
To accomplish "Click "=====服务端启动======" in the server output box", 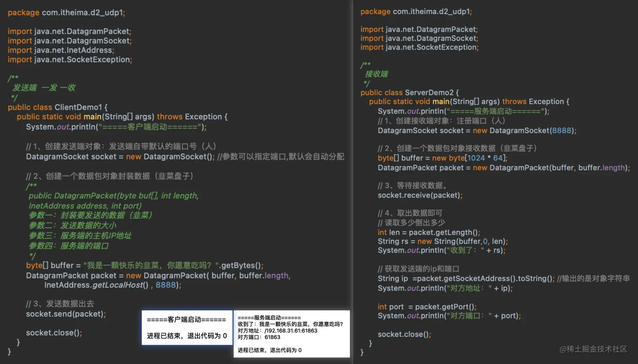I will (x=269, y=318).
